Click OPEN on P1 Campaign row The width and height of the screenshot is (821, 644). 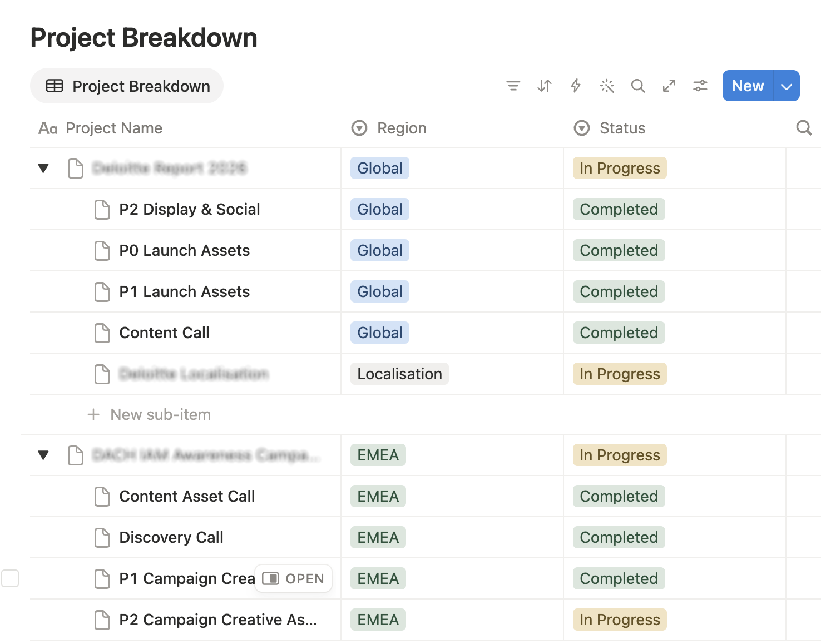click(293, 578)
